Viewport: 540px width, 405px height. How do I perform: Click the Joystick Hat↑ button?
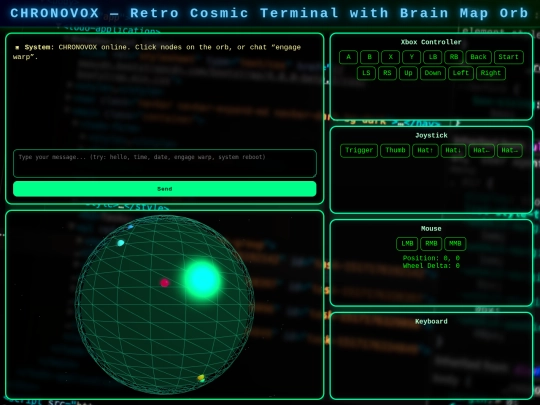[425, 150]
